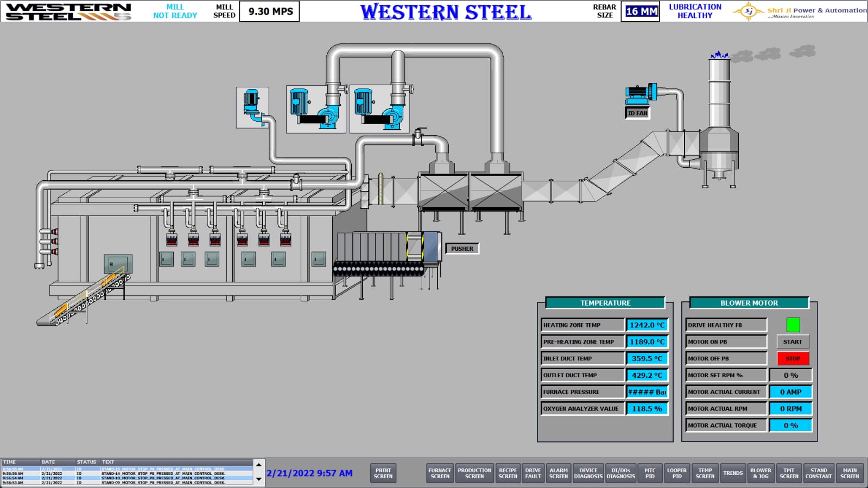The width and height of the screenshot is (868, 488).
Task: Open the Furnace Screen
Action: click(440, 473)
